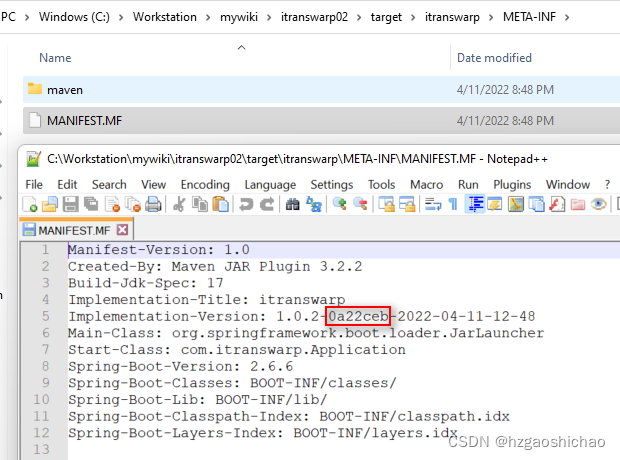
Task: Click Workstation in Explorer address bar
Action: click(x=164, y=17)
